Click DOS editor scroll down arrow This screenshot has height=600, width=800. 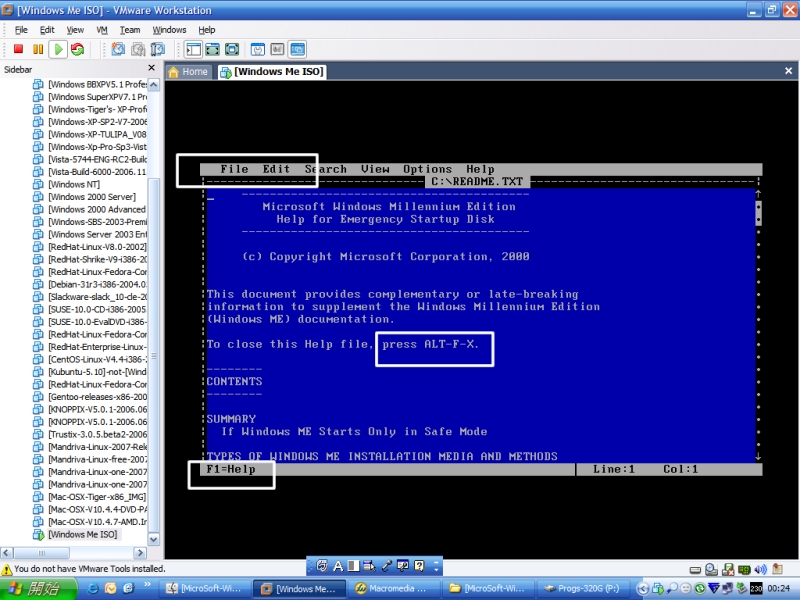(x=758, y=456)
